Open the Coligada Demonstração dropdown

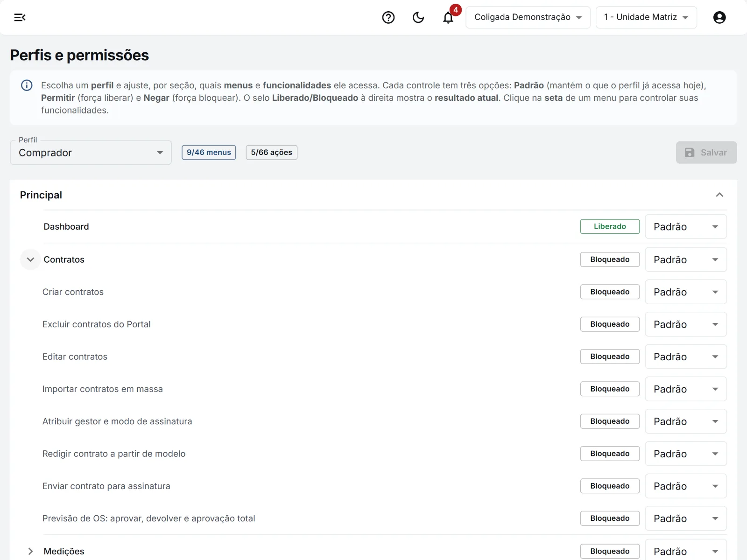(528, 17)
